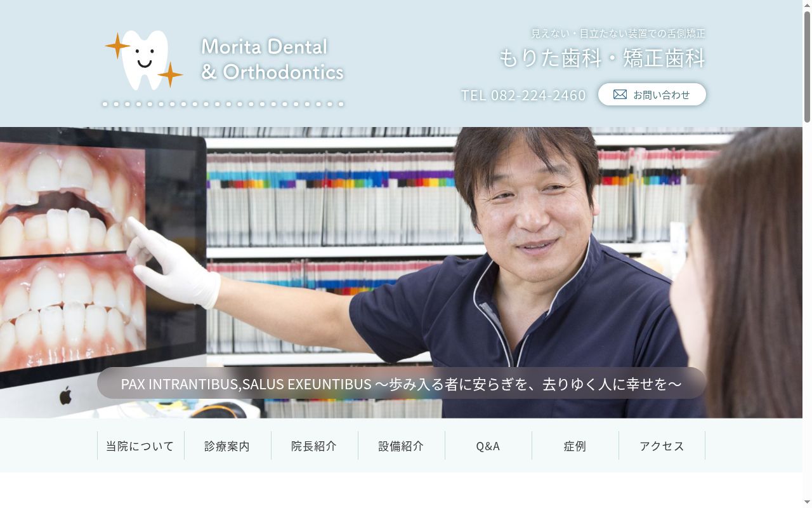The image size is (812, 508).
Task: Click the Morita Dental & Orthodontics logo text
Action: (272, 59)
